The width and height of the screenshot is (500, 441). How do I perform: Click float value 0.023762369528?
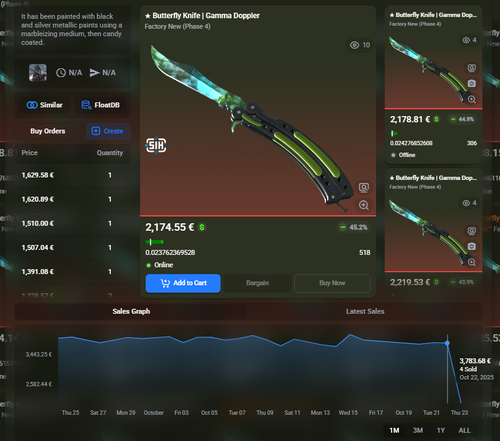point(170,253)
